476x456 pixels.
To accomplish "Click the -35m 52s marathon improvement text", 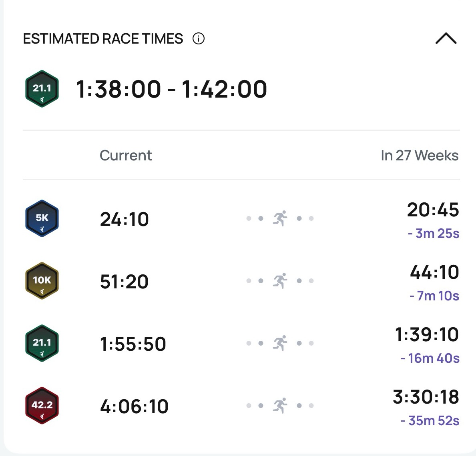I will [x=430, y=420].
